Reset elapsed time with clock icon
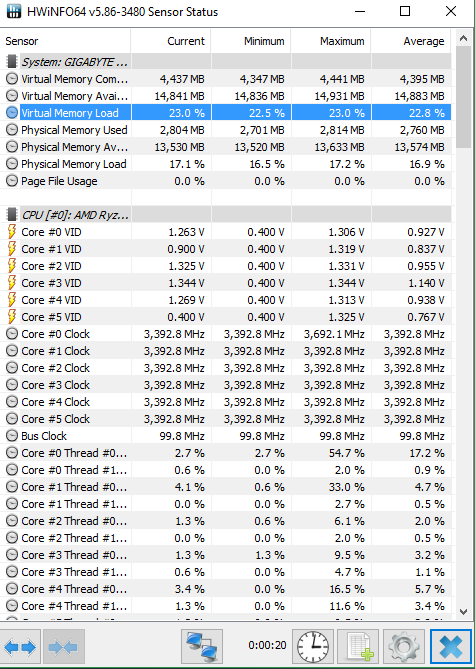Screen dimensions: 475x669 313,647
